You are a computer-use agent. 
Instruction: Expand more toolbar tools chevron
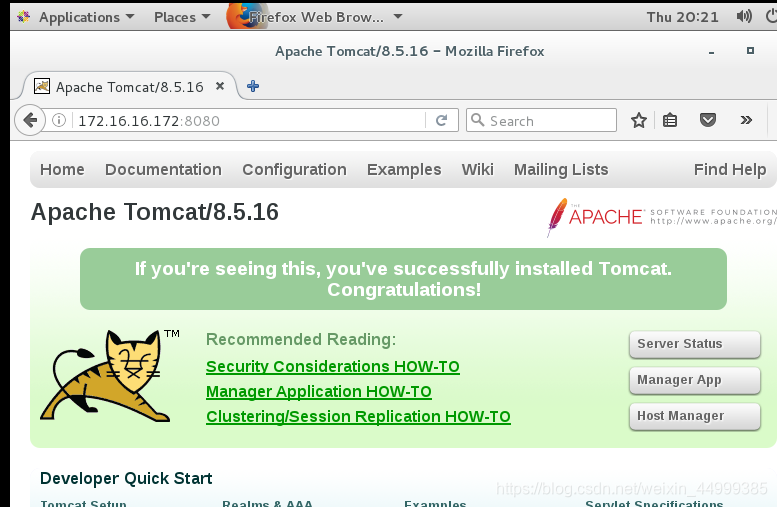point(746,120)
